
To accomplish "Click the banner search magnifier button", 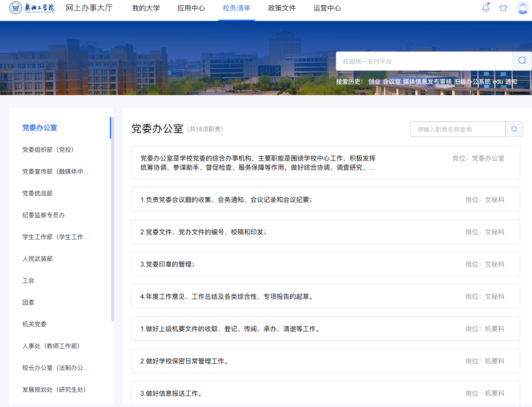I will click(522, 61).
